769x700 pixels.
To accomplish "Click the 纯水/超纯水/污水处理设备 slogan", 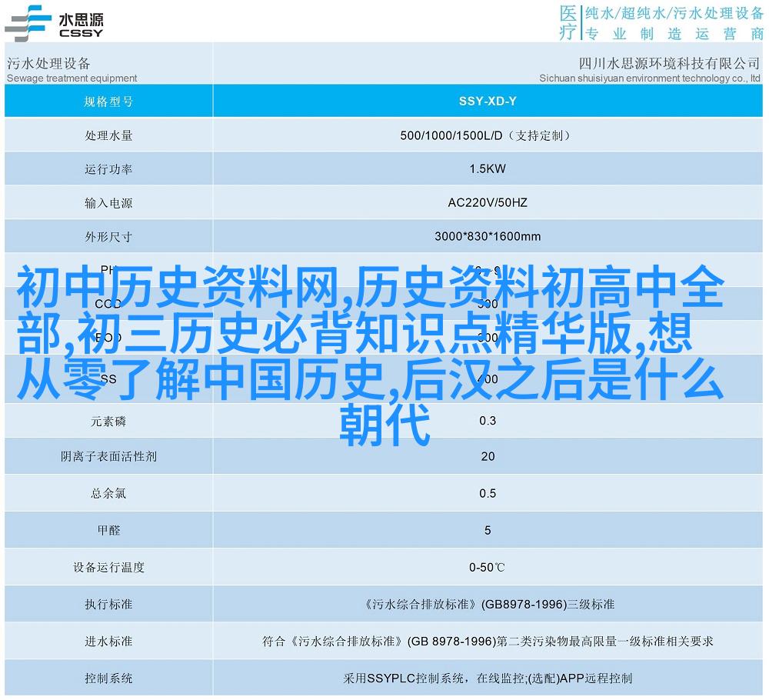I will tap(674, 13).
